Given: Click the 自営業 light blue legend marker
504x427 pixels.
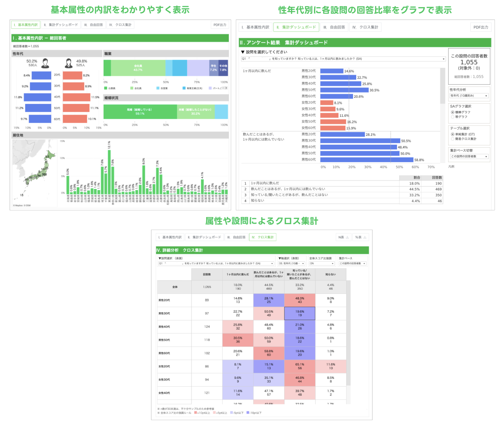Looking at the screenshot, I should [158, 88].
